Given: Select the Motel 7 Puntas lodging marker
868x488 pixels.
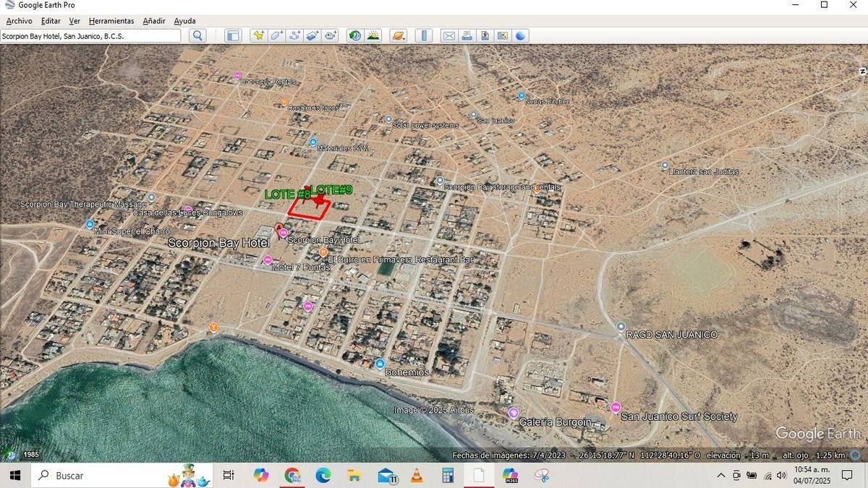Looking at the screenshot, I should 268,260.
